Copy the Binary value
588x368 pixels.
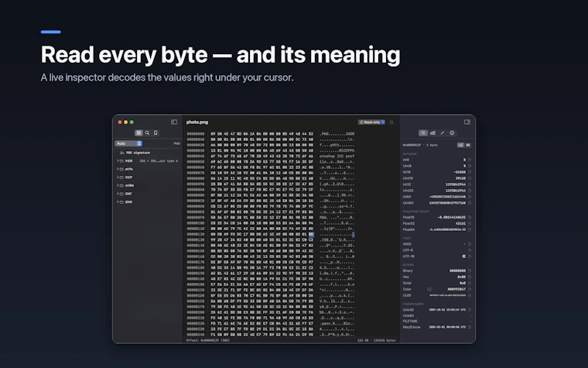tap(470, 270)
